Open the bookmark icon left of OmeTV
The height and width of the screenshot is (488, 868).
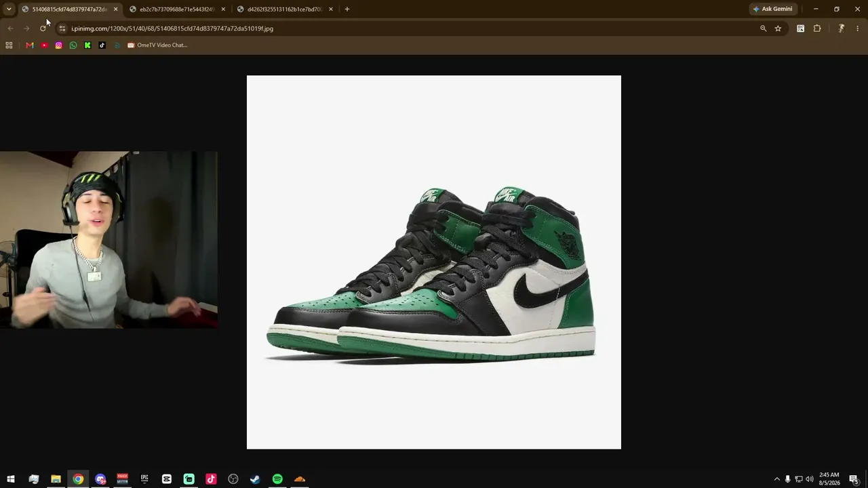(x=117, y=45)
